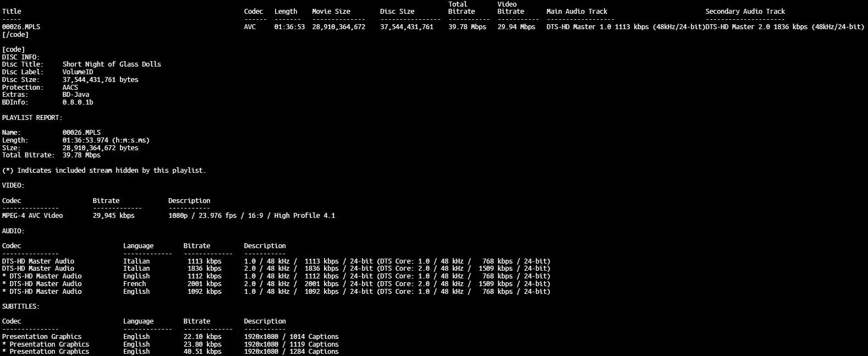Image resolution: width=868 pixels, height=356 pixels.
Task: Select the hidden stream asterisk note line
Action: (x=104, y=171)
